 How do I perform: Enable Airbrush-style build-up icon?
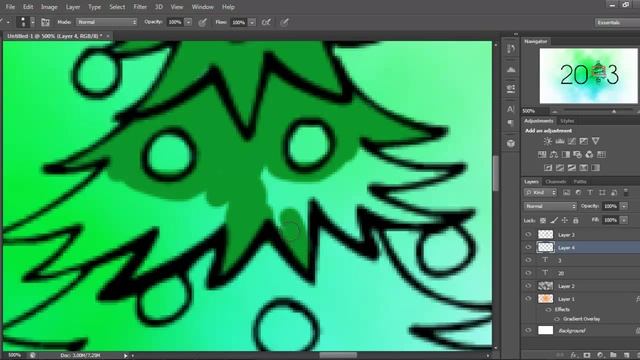266,22
